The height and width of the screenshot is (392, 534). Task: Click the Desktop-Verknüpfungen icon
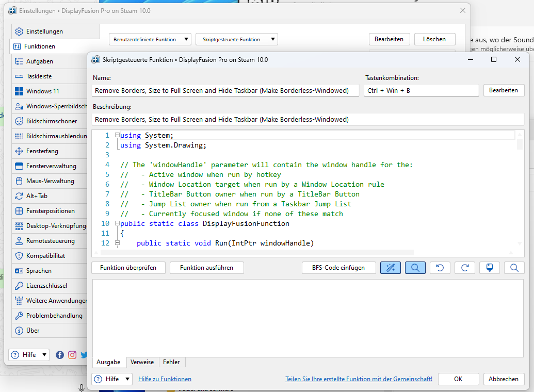click(x=19, y=226)
